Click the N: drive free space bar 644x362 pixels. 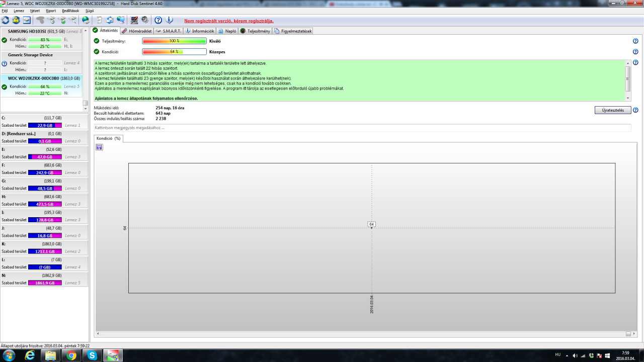45,283
